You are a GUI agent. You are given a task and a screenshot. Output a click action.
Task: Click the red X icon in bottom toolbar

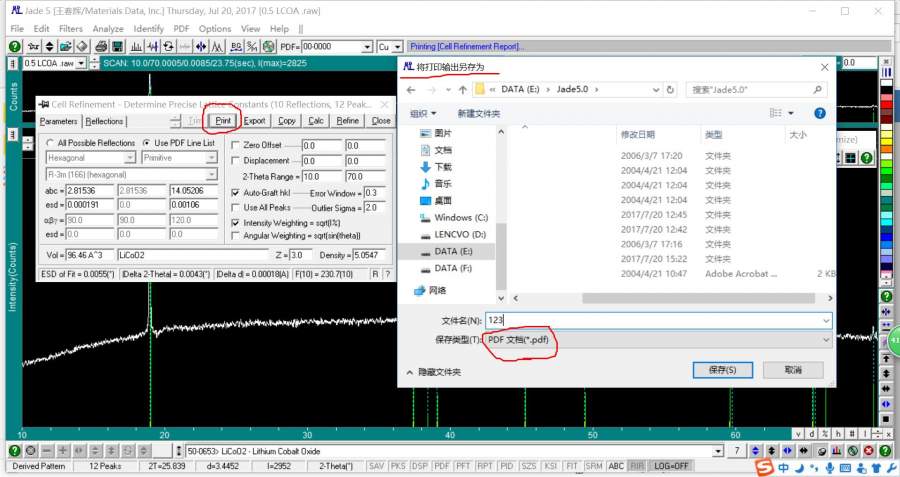[x=869, y=451]
